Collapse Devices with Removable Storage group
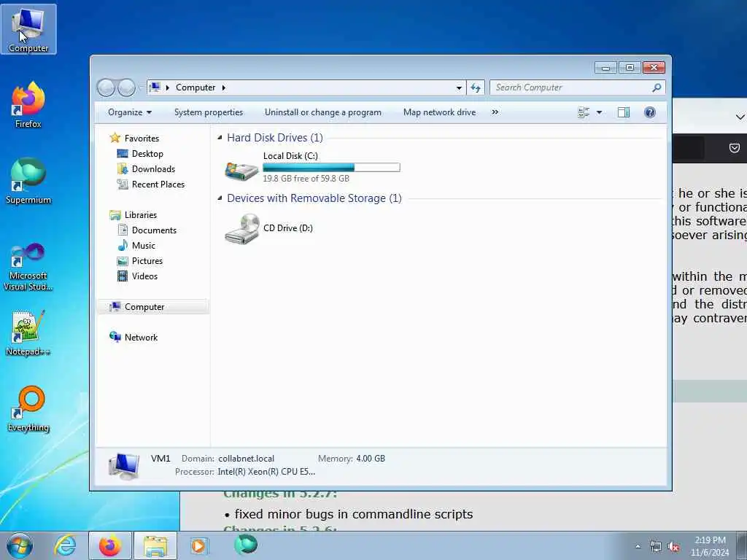 (220, 198)
